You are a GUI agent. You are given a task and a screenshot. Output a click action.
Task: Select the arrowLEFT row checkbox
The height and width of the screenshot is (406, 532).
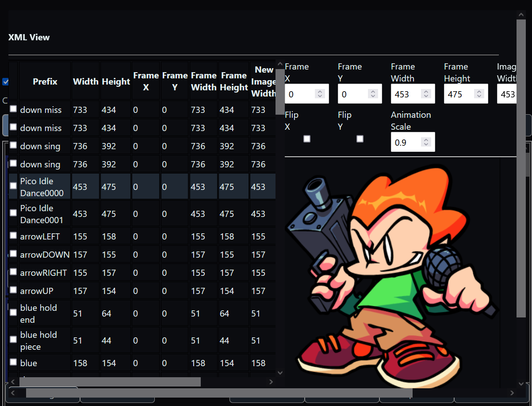click(13, 235)
